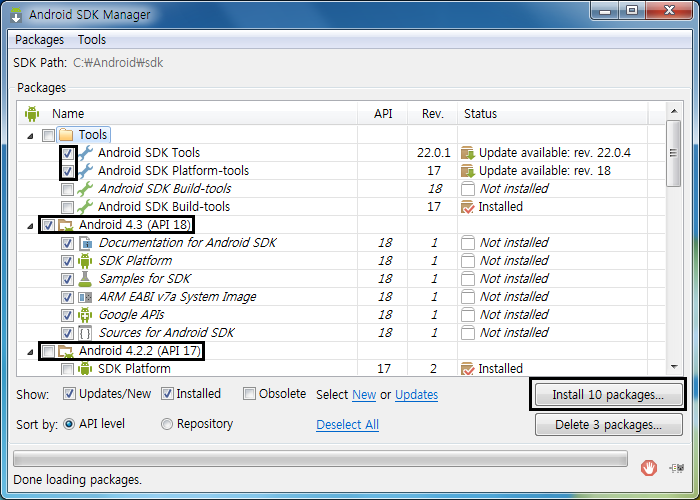
Task: Click the SDK Path text C:\Android\sdk
Action: click(118, 62)
